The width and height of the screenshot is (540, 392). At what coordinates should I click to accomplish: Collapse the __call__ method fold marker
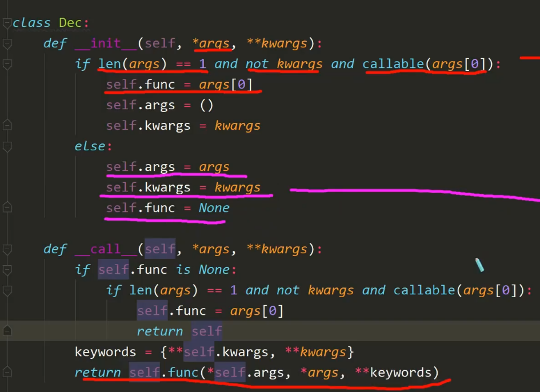pos(7,250)
